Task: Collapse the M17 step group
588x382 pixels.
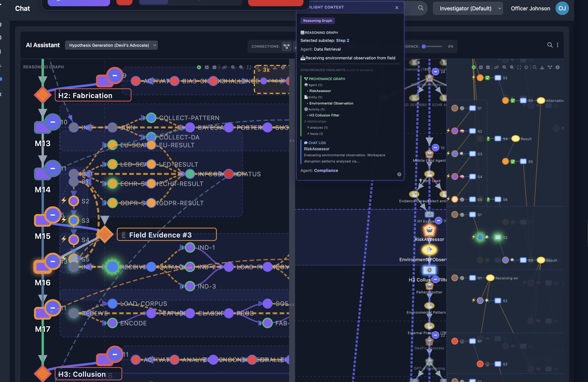Action: coord(53,308)
